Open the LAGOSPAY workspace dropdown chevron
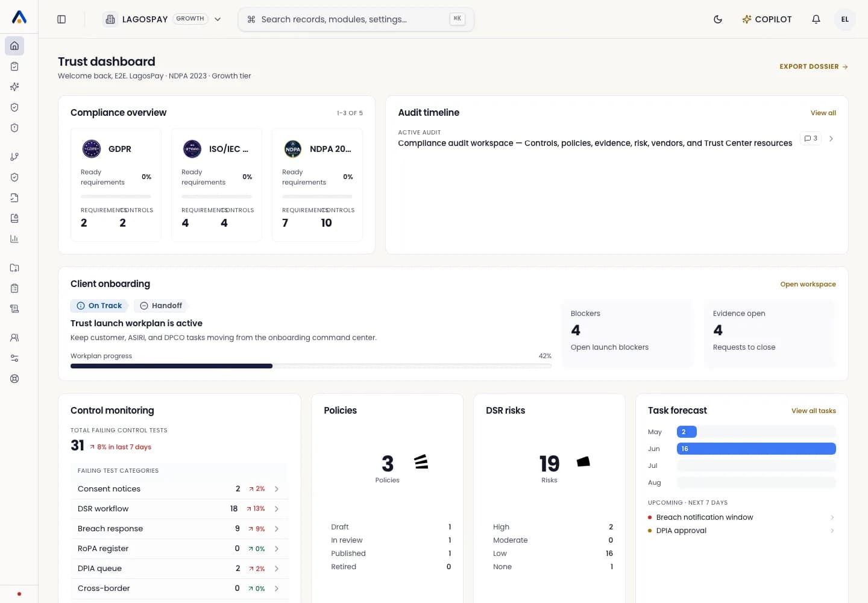The image size is (868, 603). click(218, 19)
